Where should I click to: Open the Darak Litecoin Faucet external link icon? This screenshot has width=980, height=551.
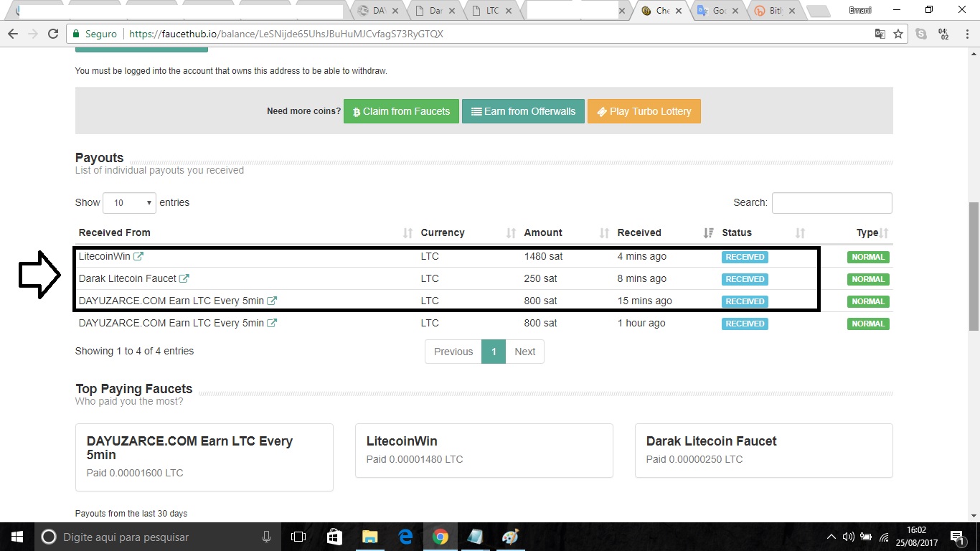[184, 278]
